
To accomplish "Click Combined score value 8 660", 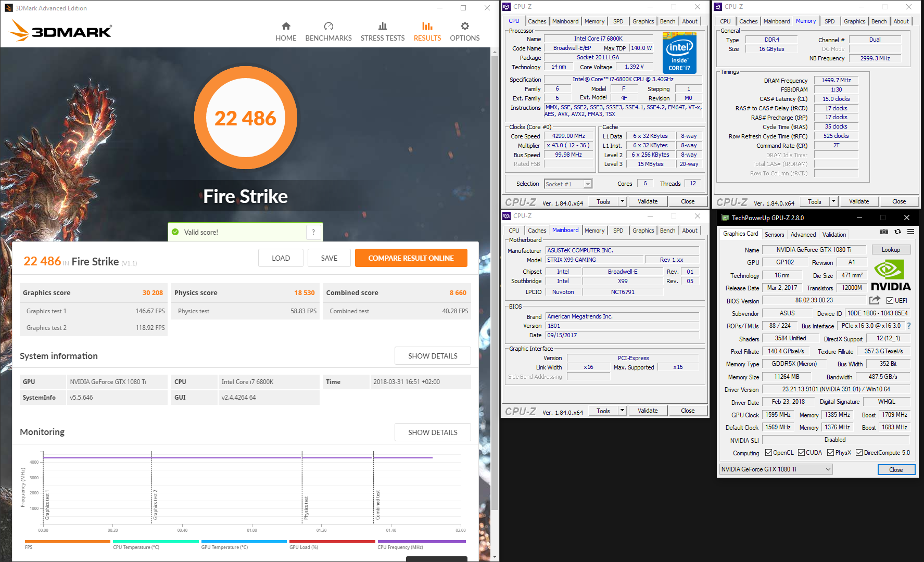I will tap(458, 292).
